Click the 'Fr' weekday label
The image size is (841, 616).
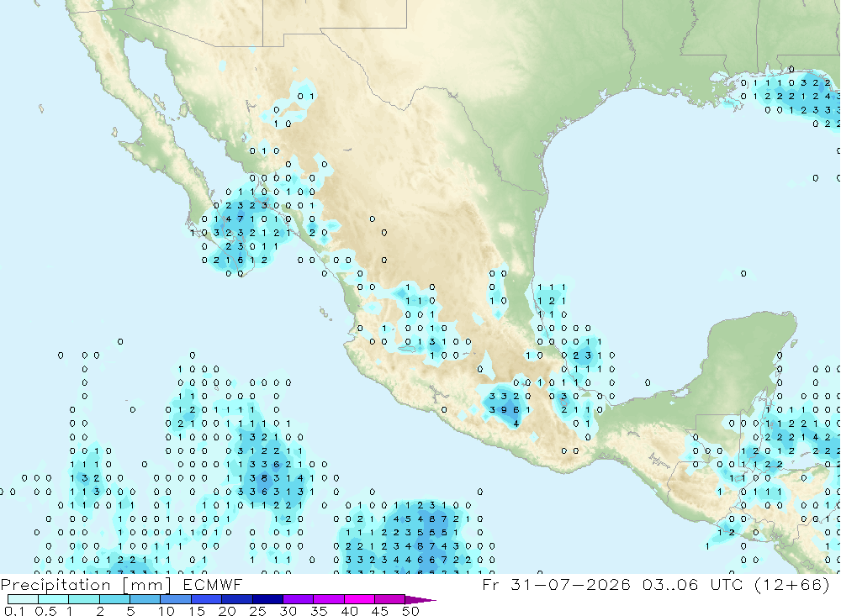coord(491,584)
